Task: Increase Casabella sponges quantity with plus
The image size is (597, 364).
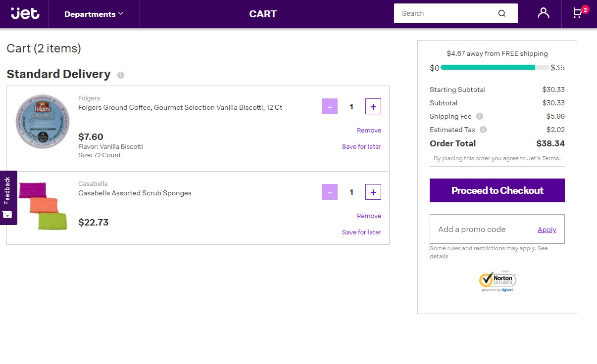Action: pyautogui.click(x=373, y=192)
